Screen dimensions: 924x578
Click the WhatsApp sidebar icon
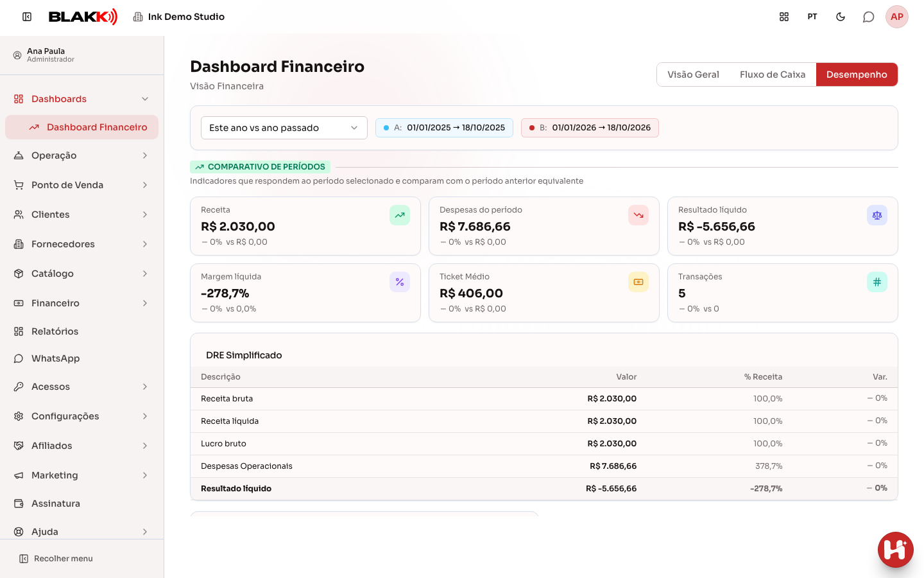[x=19, y=358]
